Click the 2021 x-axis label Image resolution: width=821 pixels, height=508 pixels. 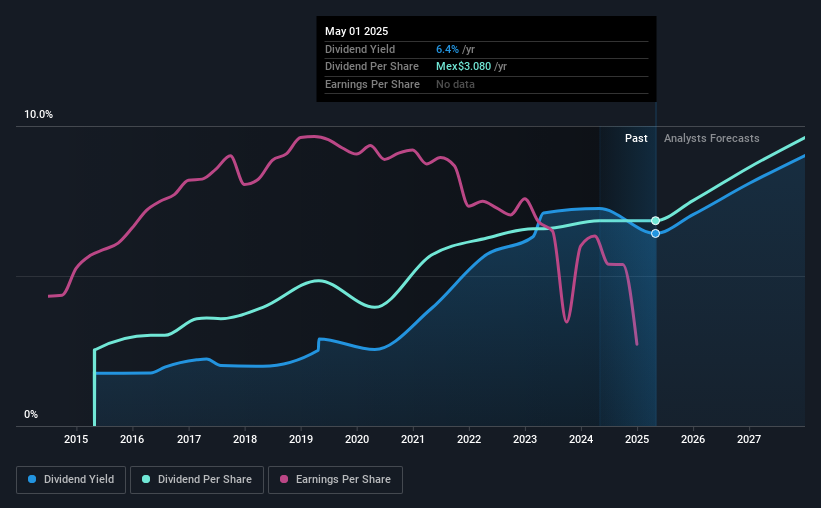[413, 439]
